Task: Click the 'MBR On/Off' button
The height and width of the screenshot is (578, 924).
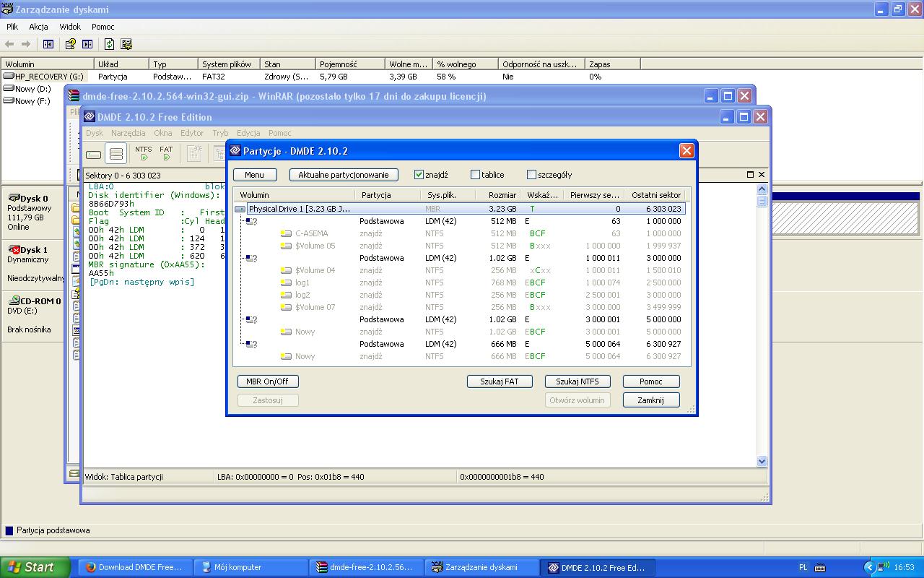Action: (x=267, y=381)
